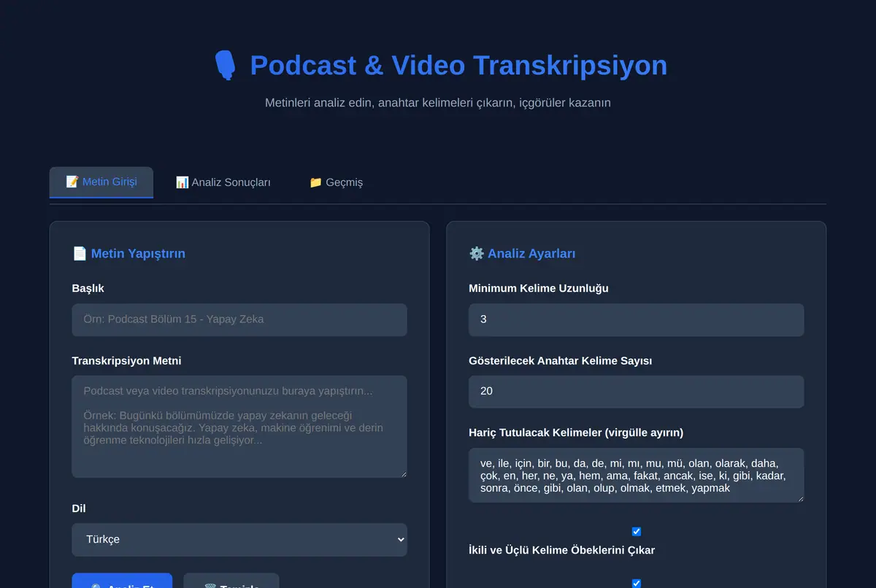Click the Temizle button
Image resolution: width=876 pixels, height=588 pixels.
[x=231, y=581]
